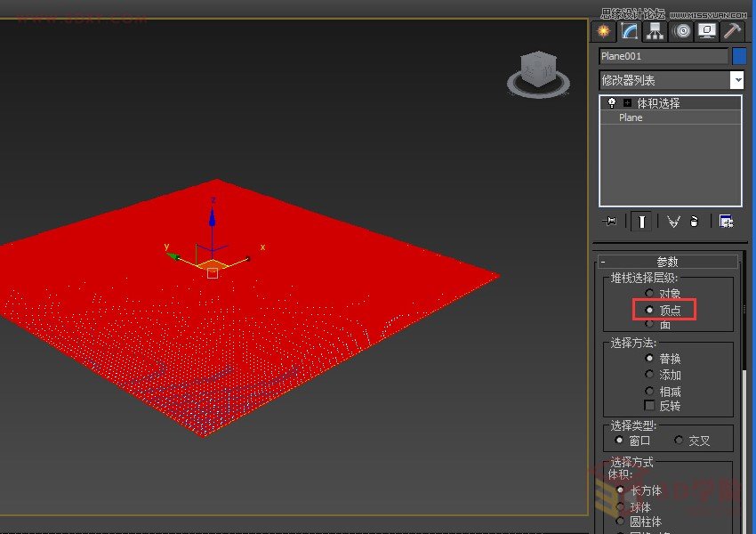Click the object color swatch beside Plane001
The image size is (756, 534).
[739, 55]
